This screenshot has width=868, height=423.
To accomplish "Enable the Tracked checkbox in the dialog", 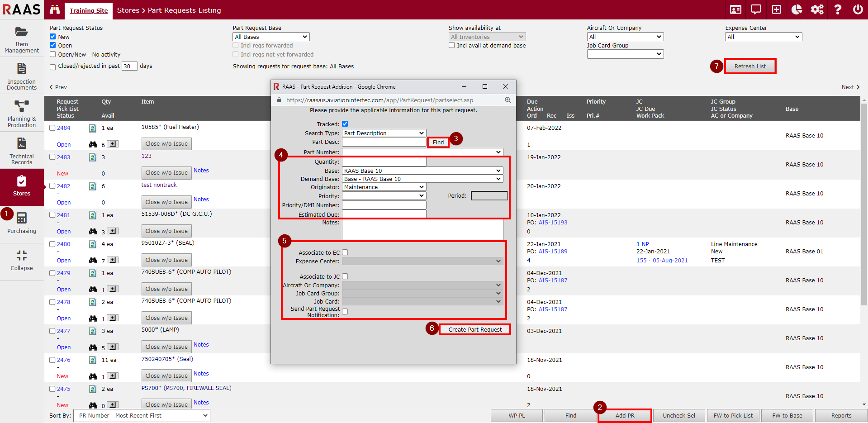I will click(x=345, y=124).
